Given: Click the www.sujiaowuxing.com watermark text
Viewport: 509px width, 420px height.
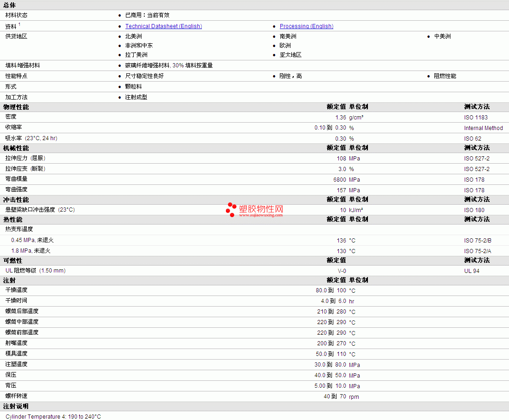Looking at the screenshot, I should (261, 215).
